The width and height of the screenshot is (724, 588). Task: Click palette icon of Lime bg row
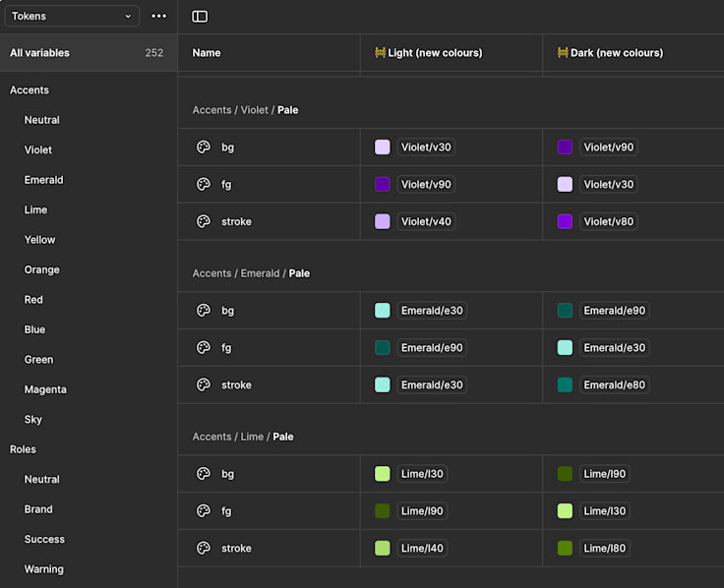(x=204, y=474)
